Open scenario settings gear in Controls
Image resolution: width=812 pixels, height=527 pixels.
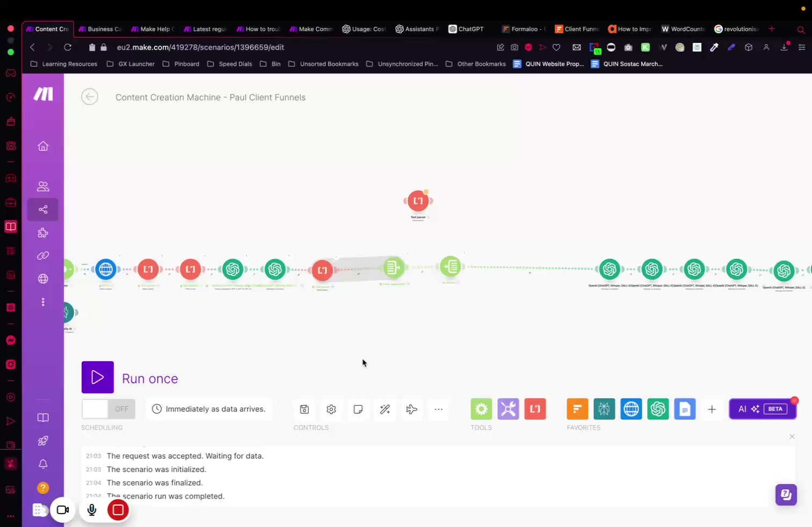[331, 409]
